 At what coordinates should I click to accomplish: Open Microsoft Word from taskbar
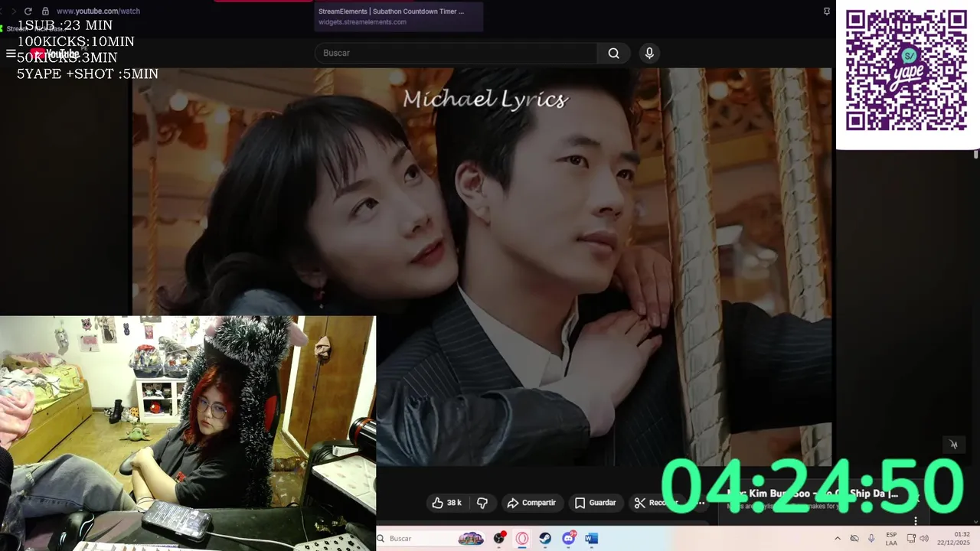[x=591, y=539]
